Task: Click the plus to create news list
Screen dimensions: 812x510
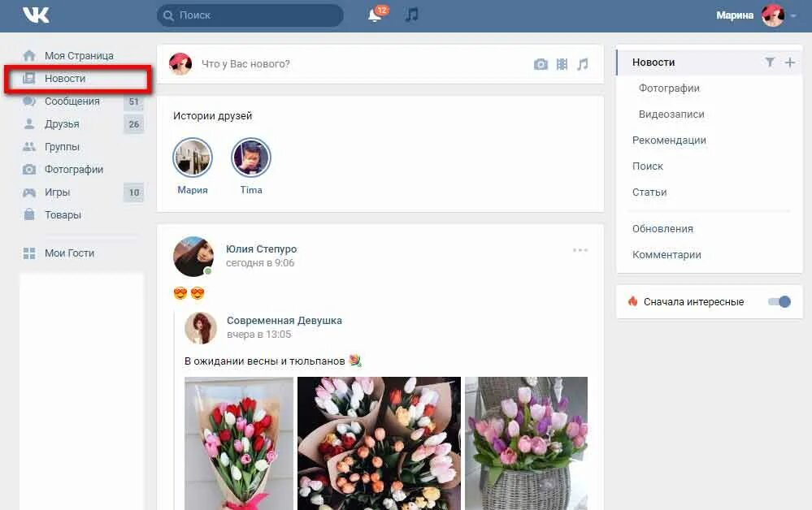Action: pyautogui.click(x=788, y=62)
